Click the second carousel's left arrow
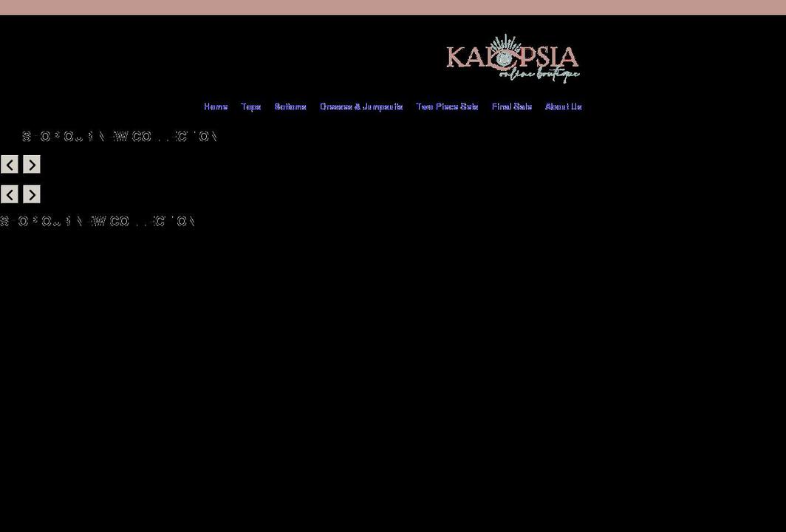 pyautogui.click(x=9, y=194)
